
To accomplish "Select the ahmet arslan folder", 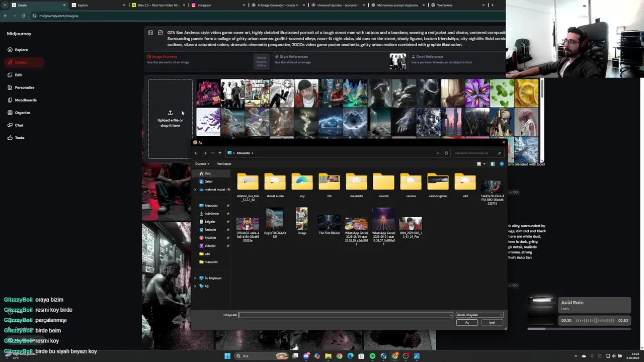I will (275, 185).
